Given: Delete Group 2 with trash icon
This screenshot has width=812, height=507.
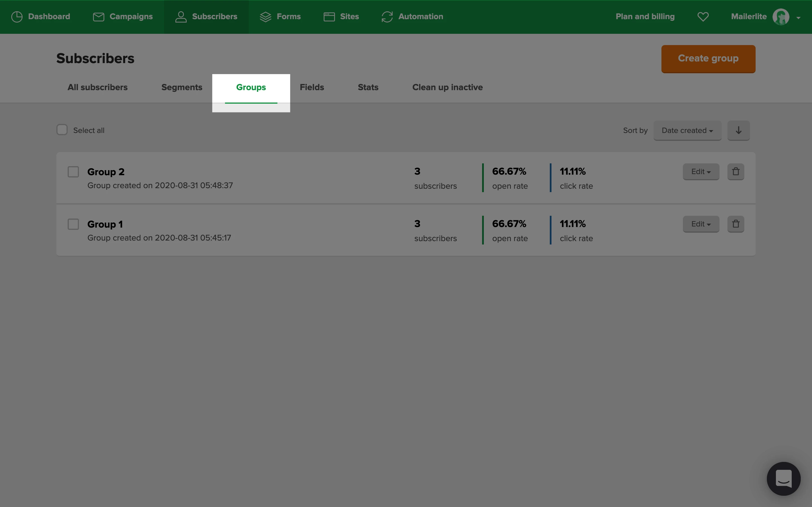Looking at the screenshot, I should tap(736, 172).
